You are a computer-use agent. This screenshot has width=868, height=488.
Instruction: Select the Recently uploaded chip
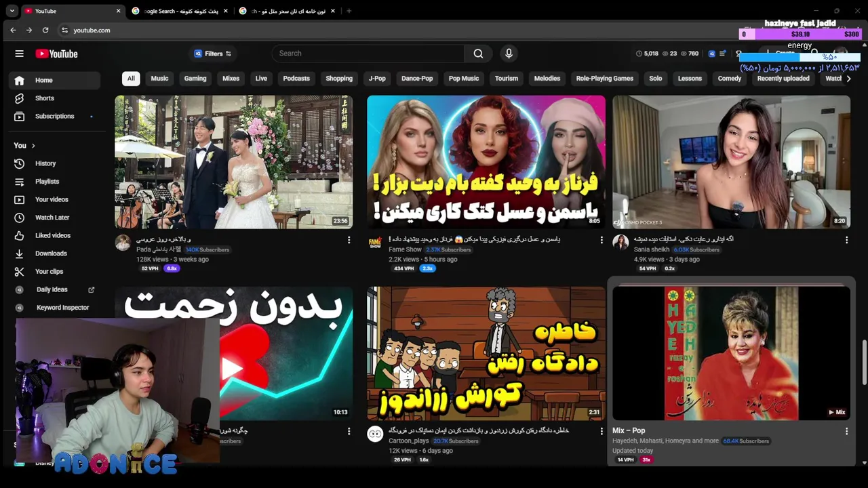783,79
